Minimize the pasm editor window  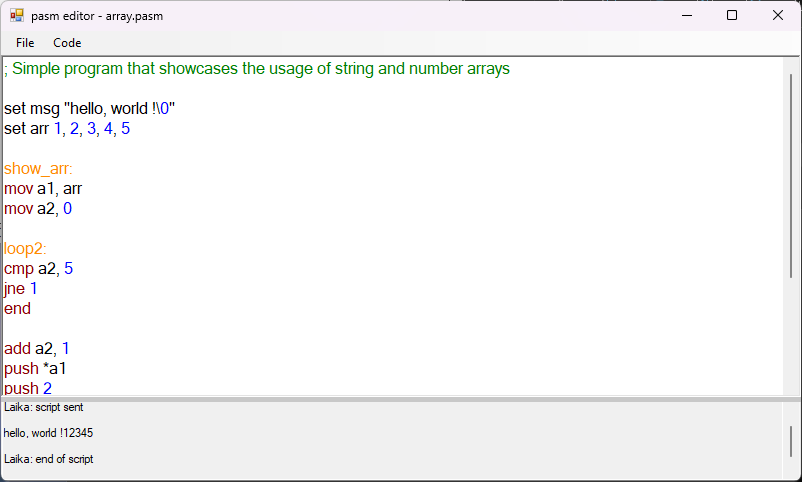pos(687,15)
